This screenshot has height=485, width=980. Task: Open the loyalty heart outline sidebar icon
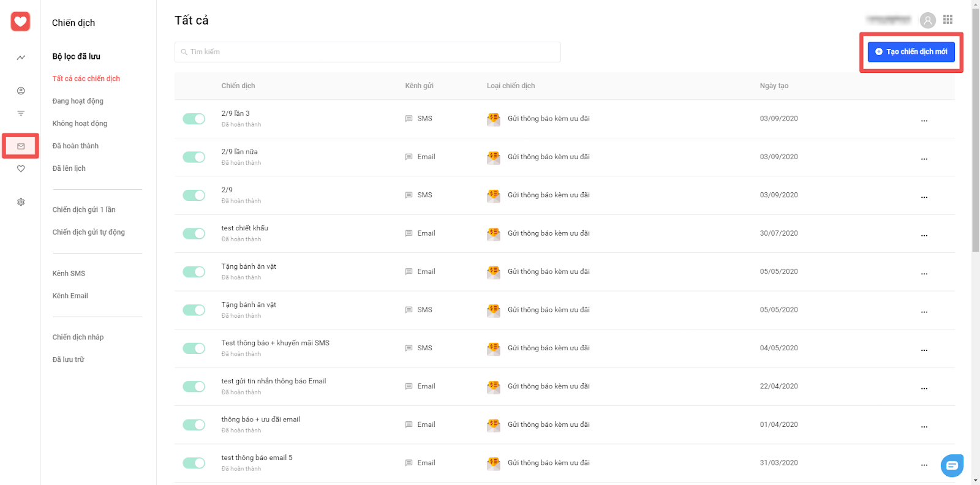(x=21, y=169)
